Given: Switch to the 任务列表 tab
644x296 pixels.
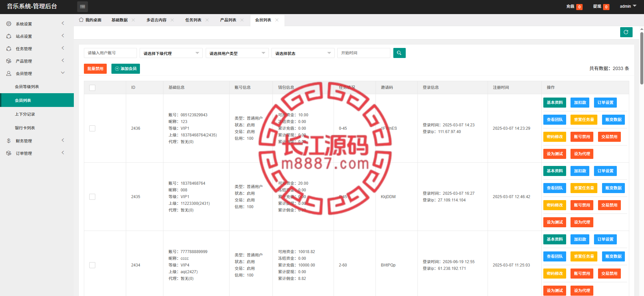Looking at the screenshot, I should 193,20.
